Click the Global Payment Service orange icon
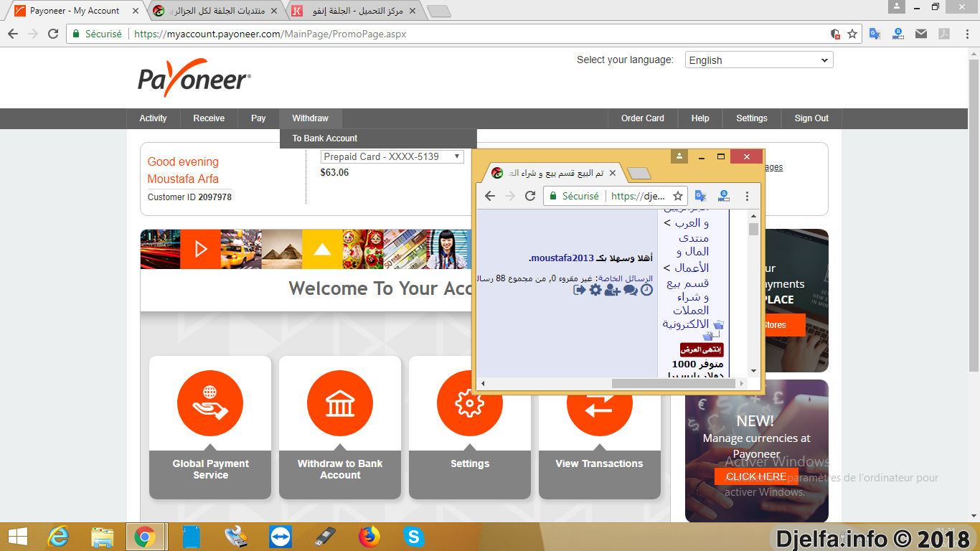The height and width of the screenshot is (551, 980). tap(210, 403)
